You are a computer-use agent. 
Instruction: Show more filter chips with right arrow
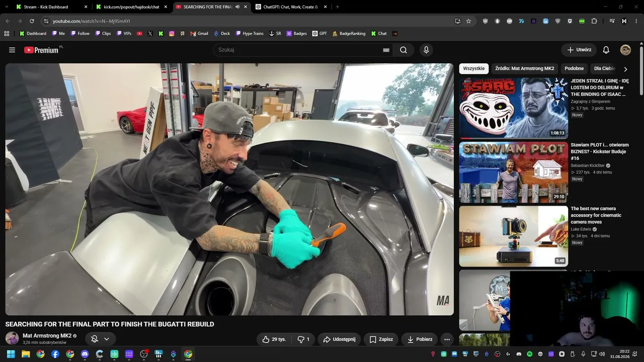(x=625, y=69)
